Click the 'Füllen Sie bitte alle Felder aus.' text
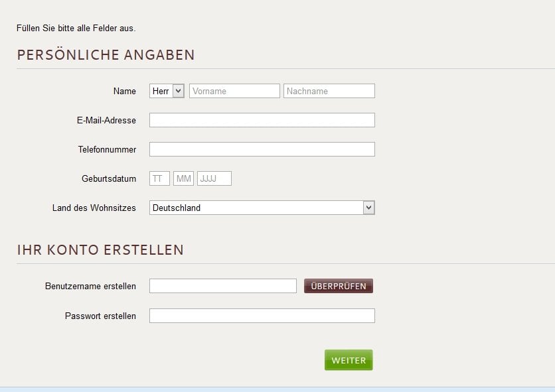The height and width of the screenshot is (392, 555). [x=76, y=29]
